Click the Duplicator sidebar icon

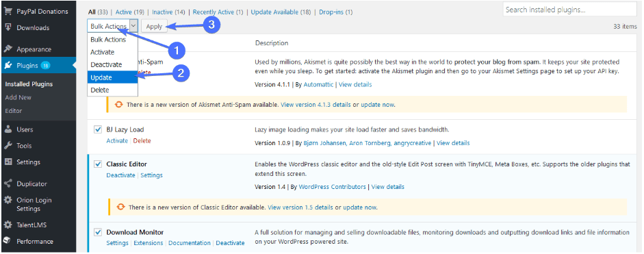[8, 183]
